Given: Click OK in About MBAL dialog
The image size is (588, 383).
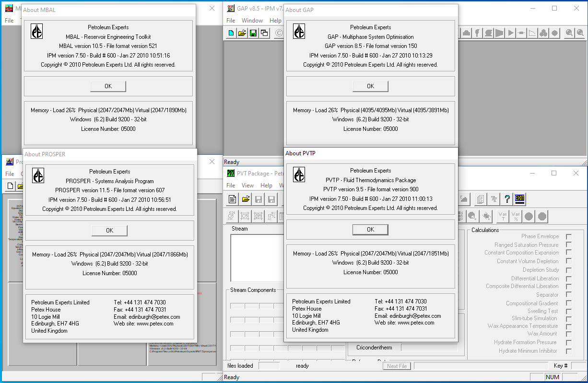Looking at the screenshot, I should 108,86.
